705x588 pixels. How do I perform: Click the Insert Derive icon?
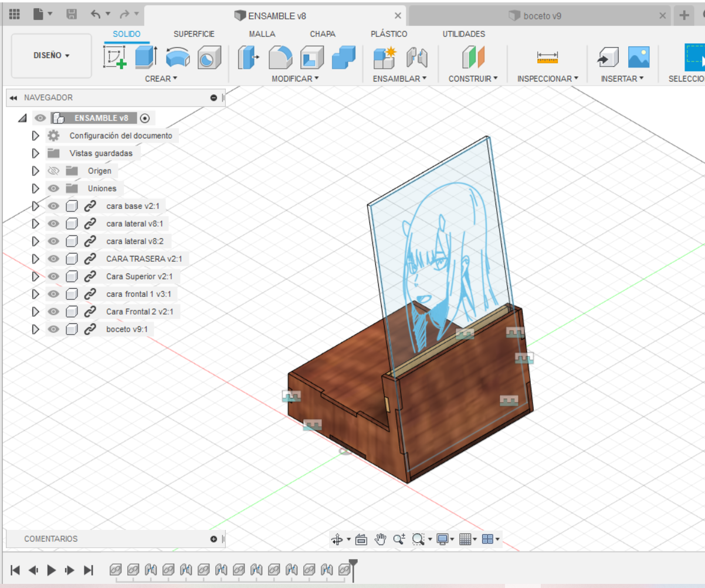tap(608, 58)
